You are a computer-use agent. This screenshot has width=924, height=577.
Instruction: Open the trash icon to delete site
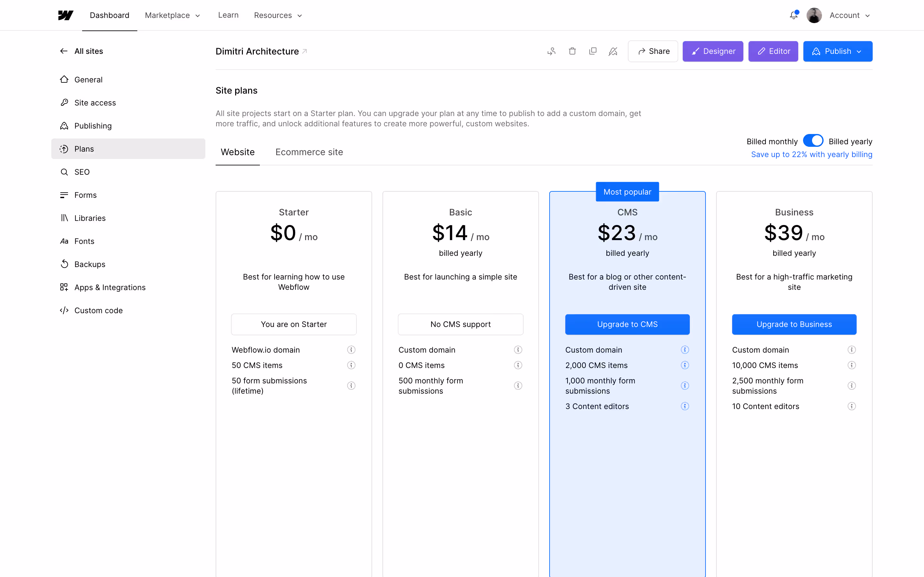click(572, 51)
